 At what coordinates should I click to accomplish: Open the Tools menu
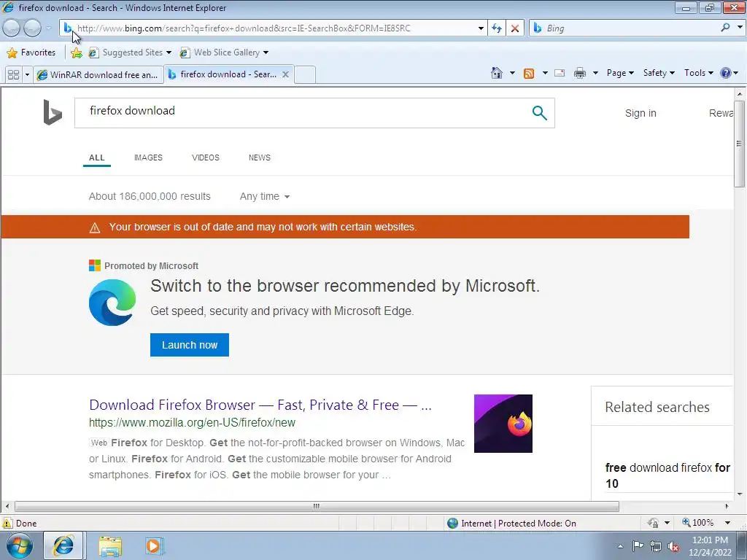(x=698, y=73)
